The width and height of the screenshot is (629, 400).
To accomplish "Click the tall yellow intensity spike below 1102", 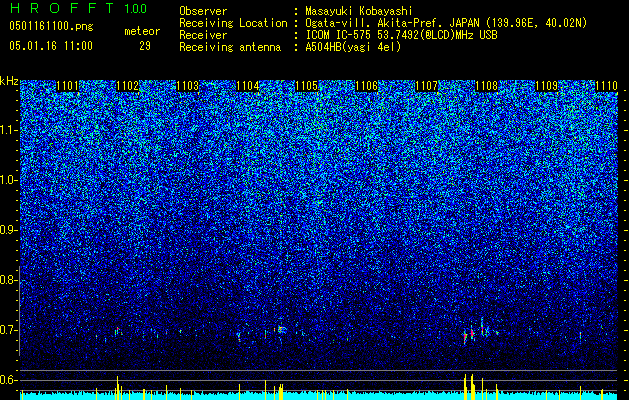I will [118, 388].
